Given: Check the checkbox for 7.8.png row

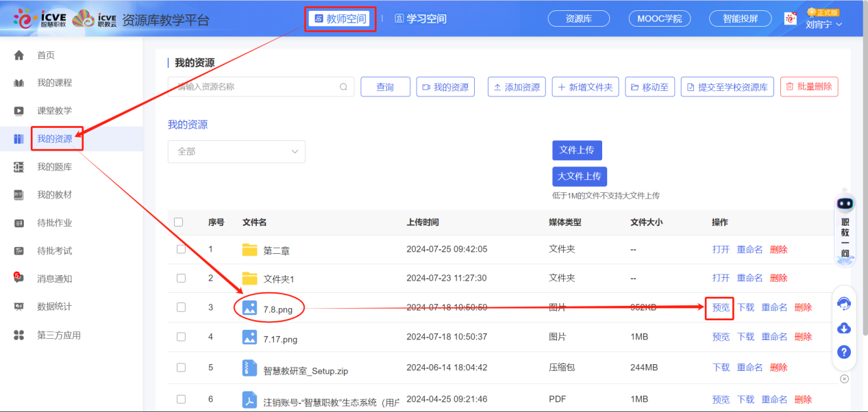Looking at the screenshot, I should (181, 307).
